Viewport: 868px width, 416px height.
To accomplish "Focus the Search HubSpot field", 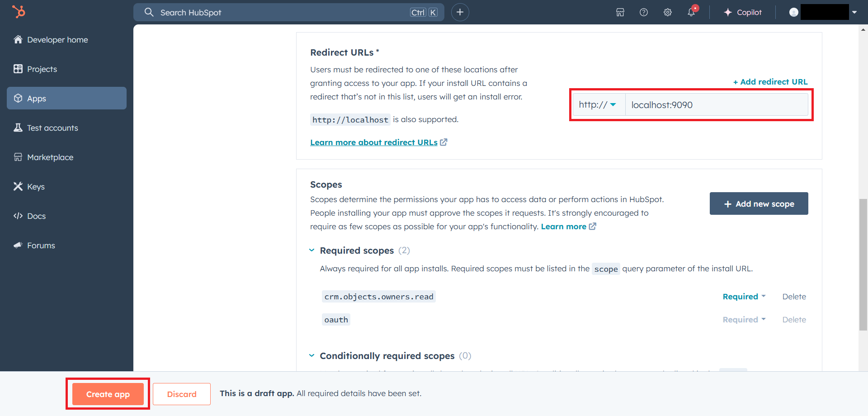I will [x=289, y=12].
